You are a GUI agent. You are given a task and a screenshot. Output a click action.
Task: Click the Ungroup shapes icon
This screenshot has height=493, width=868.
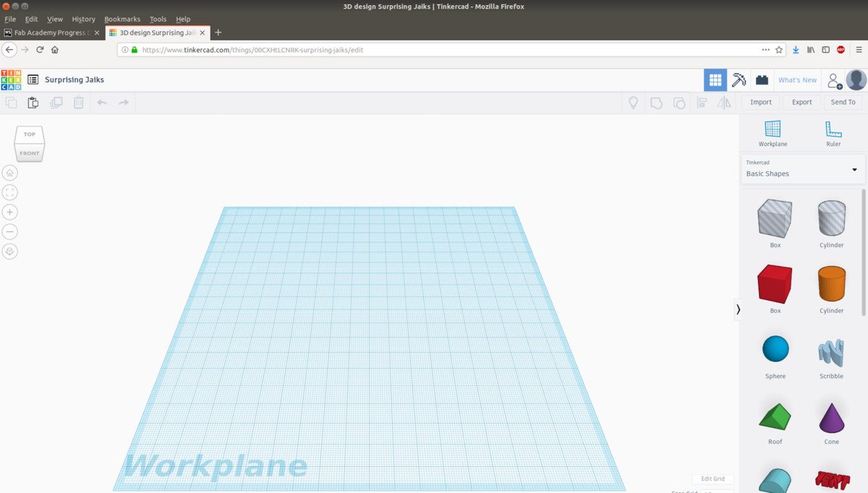click(x=678, y=103)
